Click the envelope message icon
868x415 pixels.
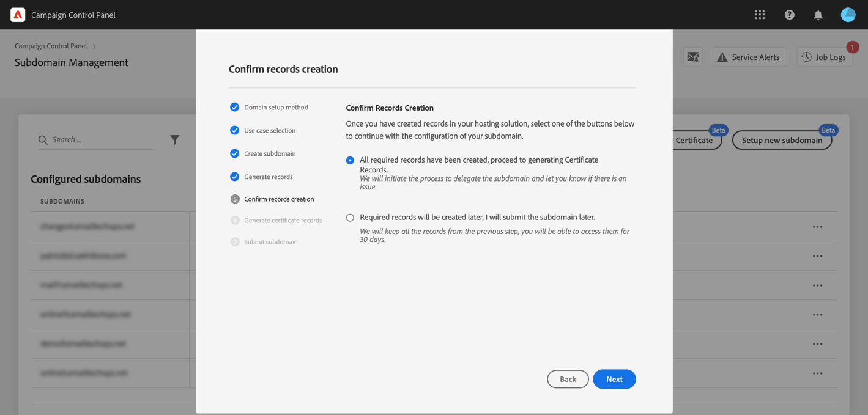(692, 57)
